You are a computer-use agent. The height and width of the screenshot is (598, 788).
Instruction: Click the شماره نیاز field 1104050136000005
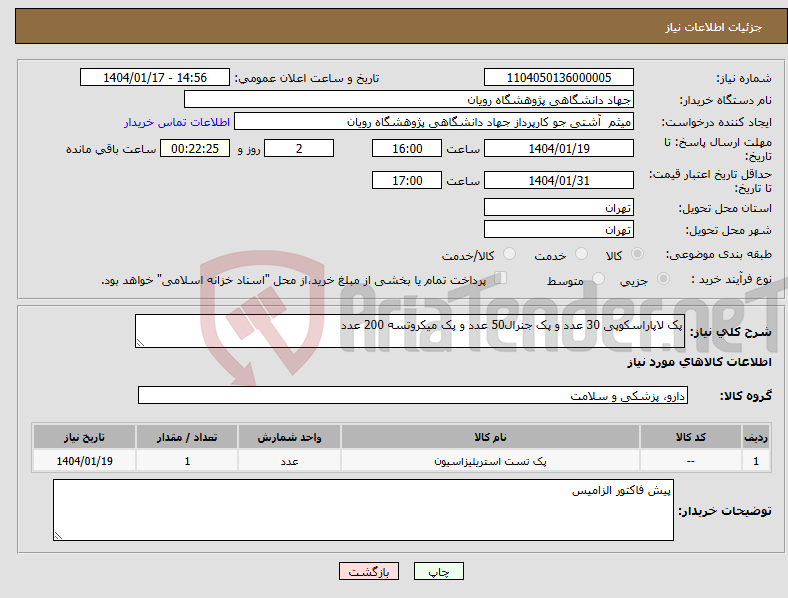(x=558, y=77)
